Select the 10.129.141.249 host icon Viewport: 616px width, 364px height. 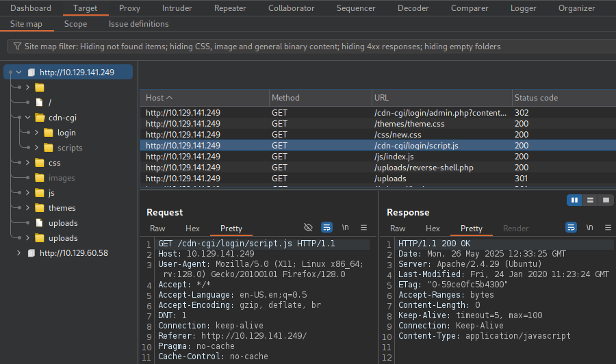coord(31,73)
